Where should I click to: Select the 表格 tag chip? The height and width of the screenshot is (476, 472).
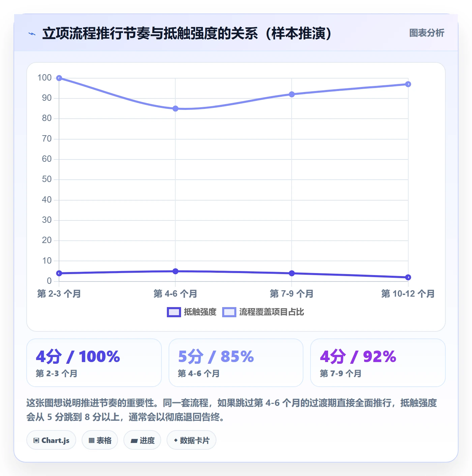click(100, 440)
